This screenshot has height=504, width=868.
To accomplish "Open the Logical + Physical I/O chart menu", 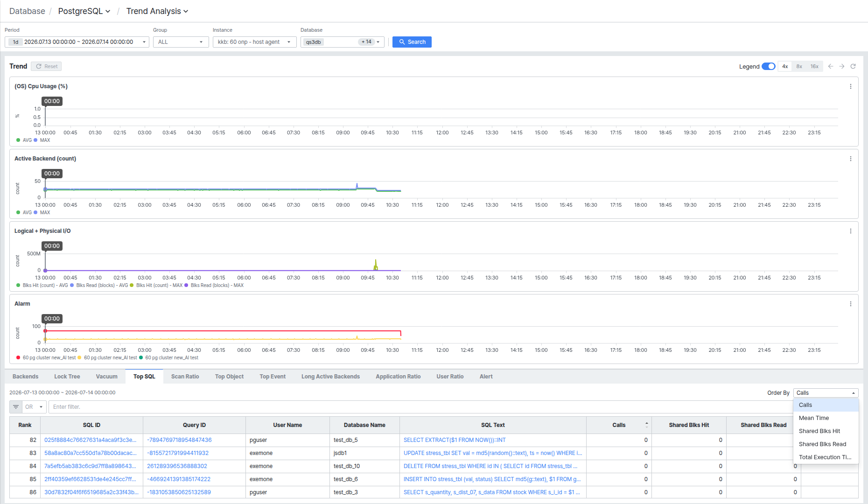I will (x=851, y=231).
